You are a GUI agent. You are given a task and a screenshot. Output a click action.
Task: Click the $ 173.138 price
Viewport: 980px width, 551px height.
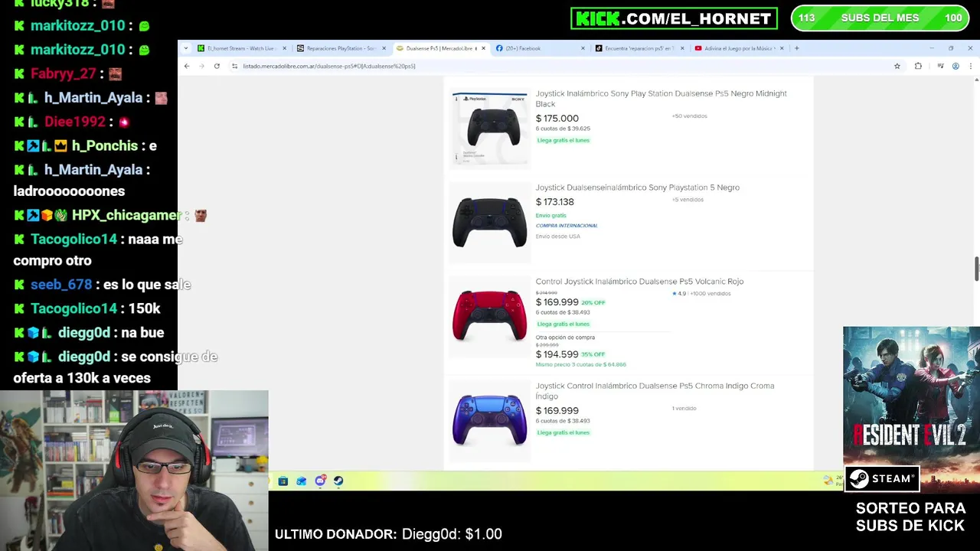tap(554, 202)
